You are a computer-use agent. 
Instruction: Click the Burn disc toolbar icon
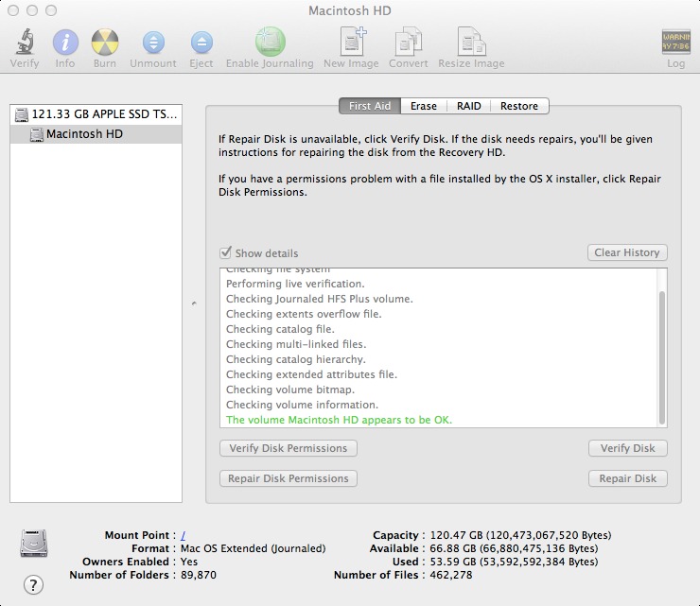tap(105, 43)
